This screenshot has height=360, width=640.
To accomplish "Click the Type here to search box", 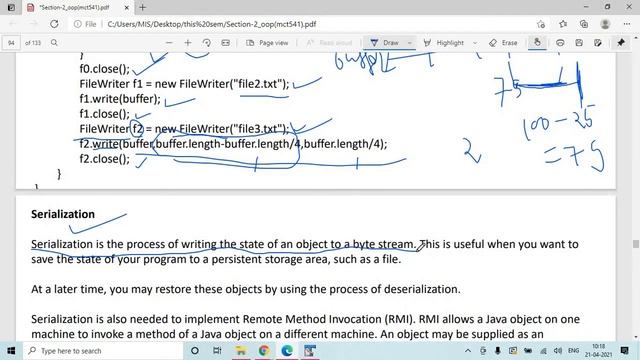I will coord(103,351).
